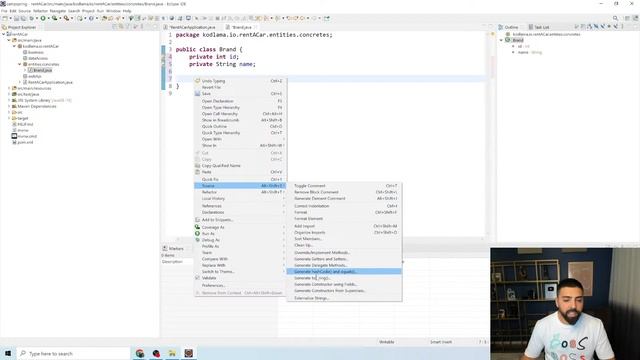The height and width of the screenshot is (360, 640).
Task: Select Generate Getters and Setters
Action: point(344,259)
